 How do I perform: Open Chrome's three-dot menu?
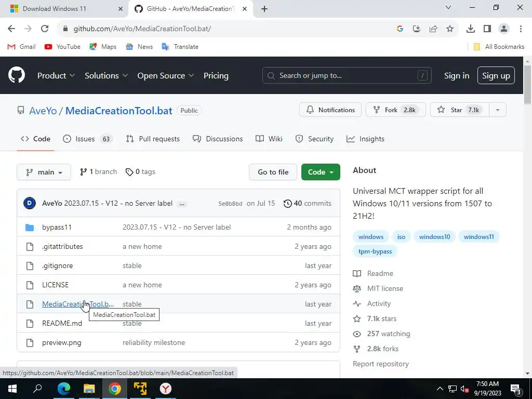point(521,29)
